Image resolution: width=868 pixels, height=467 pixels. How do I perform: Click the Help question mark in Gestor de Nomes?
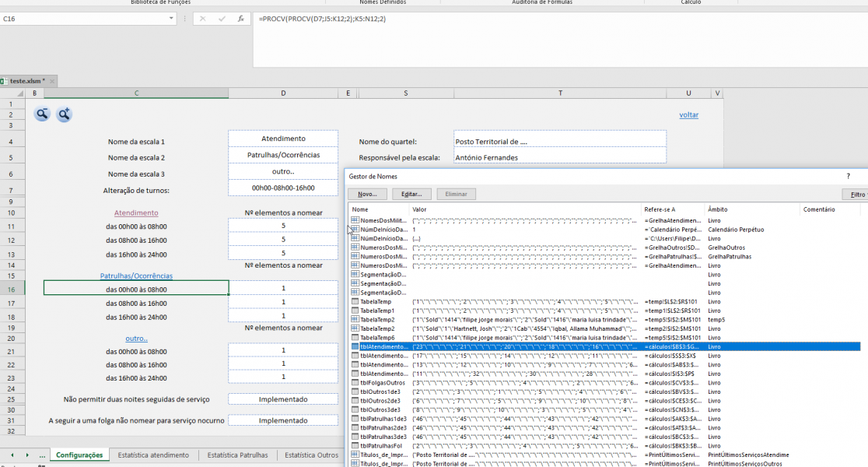click(848, 177)
